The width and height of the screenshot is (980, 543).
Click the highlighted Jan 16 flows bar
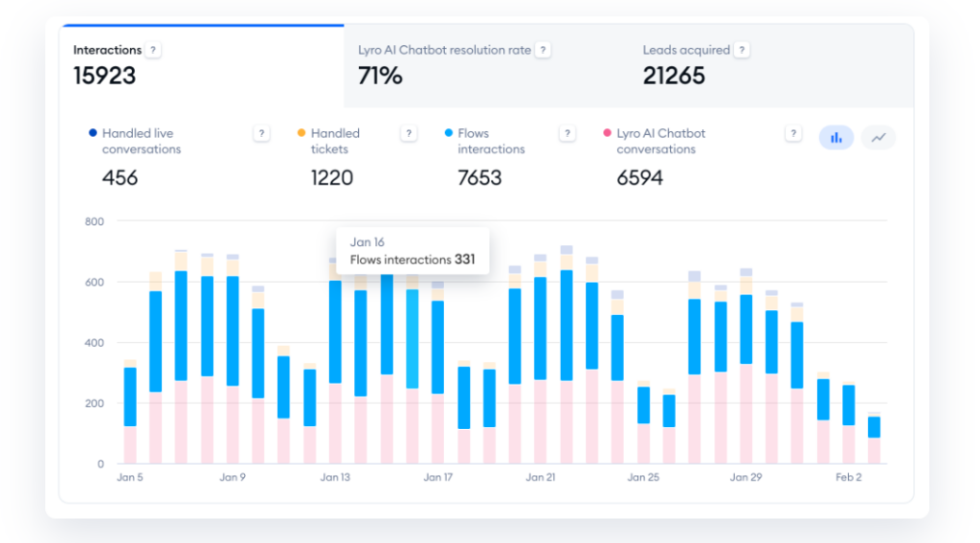(x=412, y=338)
